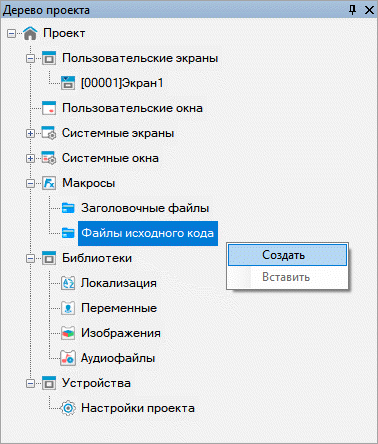Click the Изображения picture icon

(68, 333)
